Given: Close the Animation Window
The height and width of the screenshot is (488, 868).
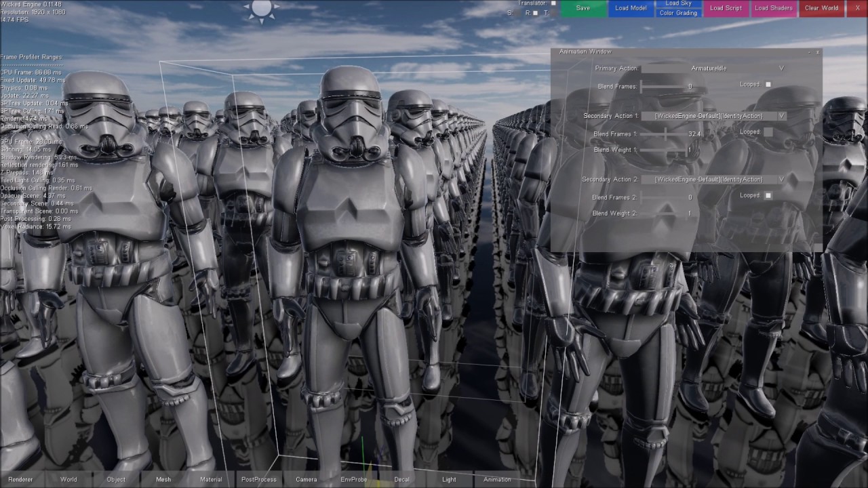Looking at the screenshot, I should coord(818,52).
